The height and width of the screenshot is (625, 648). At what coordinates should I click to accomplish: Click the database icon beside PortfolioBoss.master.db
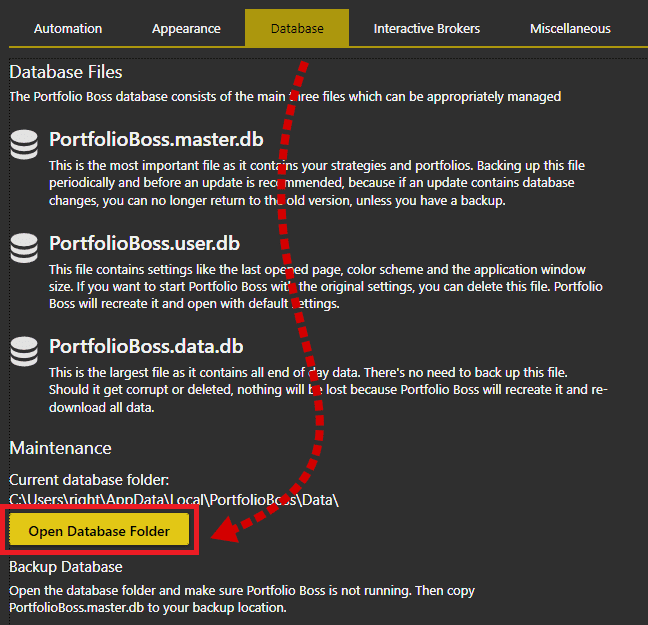[x=24, y=144]
